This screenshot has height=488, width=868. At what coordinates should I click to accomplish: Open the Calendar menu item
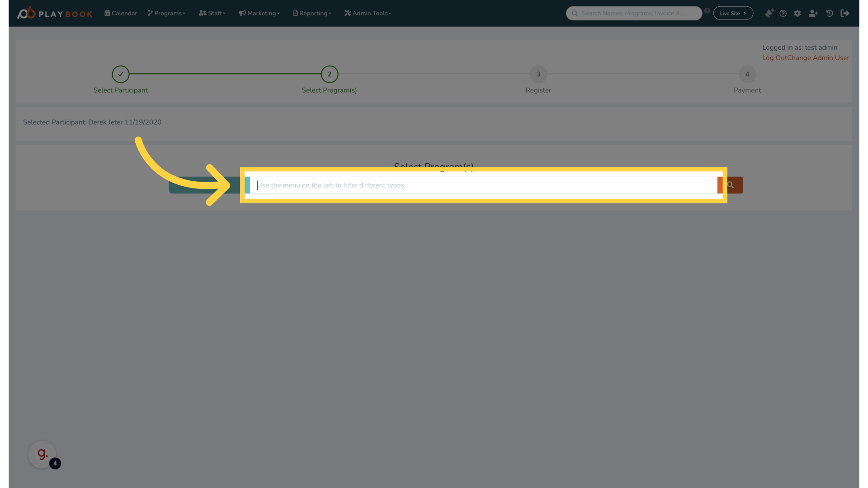(x=120, y=13)
